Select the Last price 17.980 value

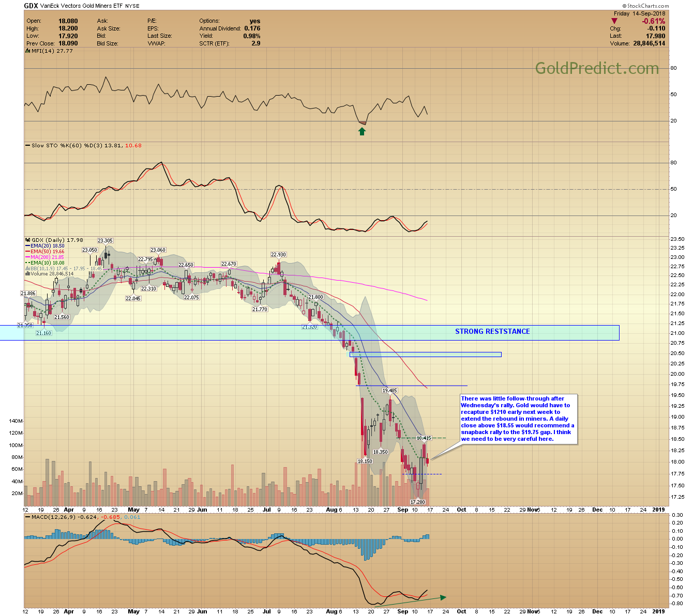point(656,36)
